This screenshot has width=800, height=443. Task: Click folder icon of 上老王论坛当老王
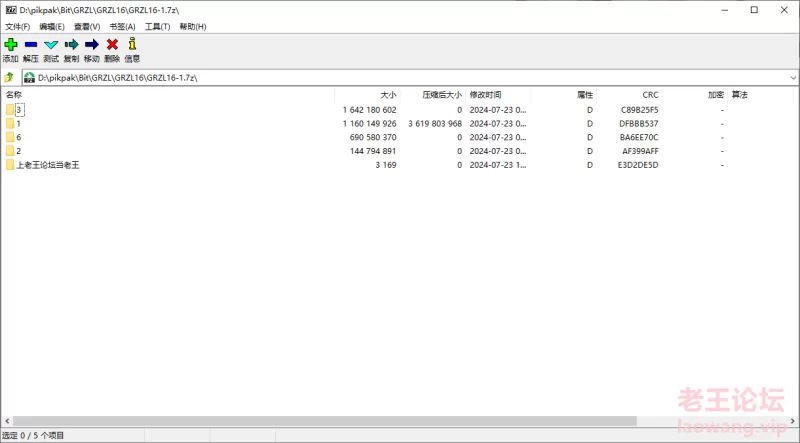(x=10, y=165)
